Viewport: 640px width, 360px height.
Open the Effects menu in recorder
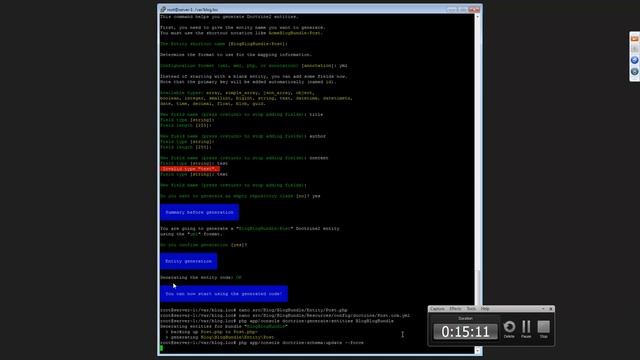tap(455, 309)
